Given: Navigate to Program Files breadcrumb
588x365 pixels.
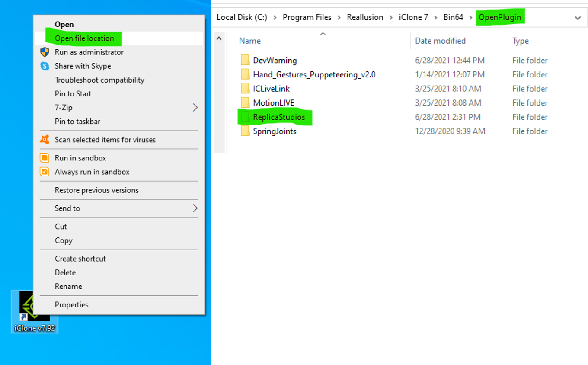Looking at the screenshot, I should (307, 17).
